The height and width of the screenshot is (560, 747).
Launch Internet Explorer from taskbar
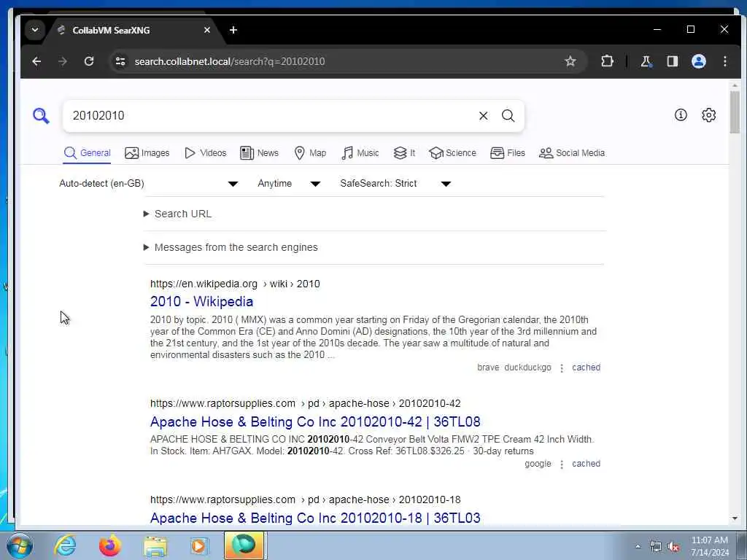tap(65, 545)
